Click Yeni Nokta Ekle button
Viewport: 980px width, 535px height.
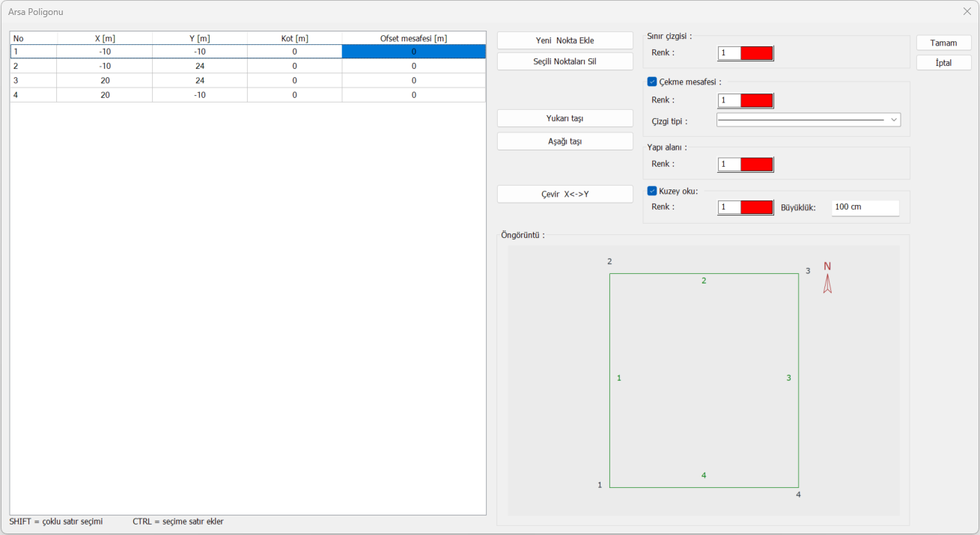pyautogui.click(x=564, y=40)
